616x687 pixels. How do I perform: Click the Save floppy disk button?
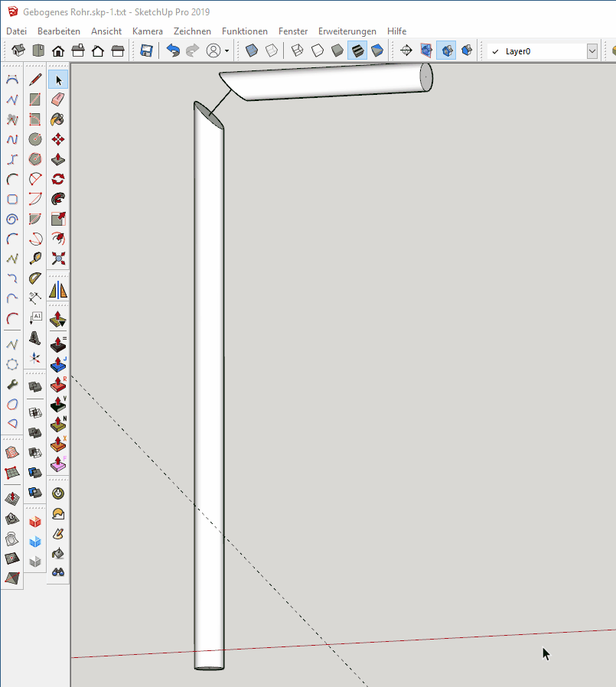146,51
